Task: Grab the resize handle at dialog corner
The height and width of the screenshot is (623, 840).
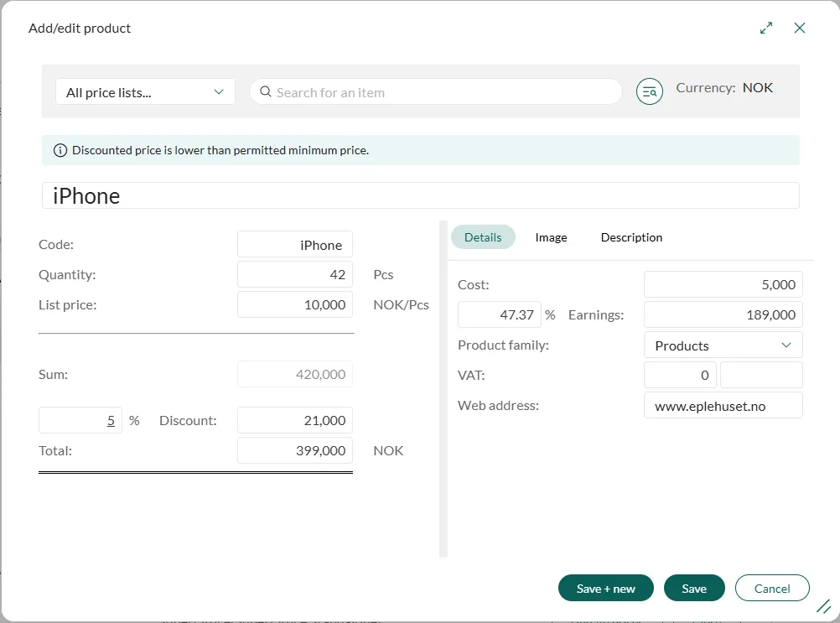Action: 823,605
